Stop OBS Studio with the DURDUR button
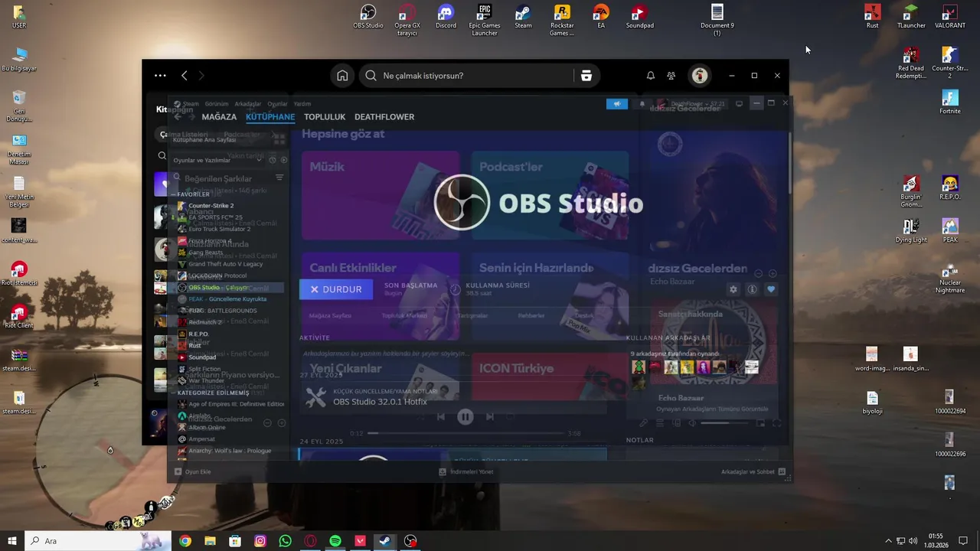 click(x=336, y=289)
